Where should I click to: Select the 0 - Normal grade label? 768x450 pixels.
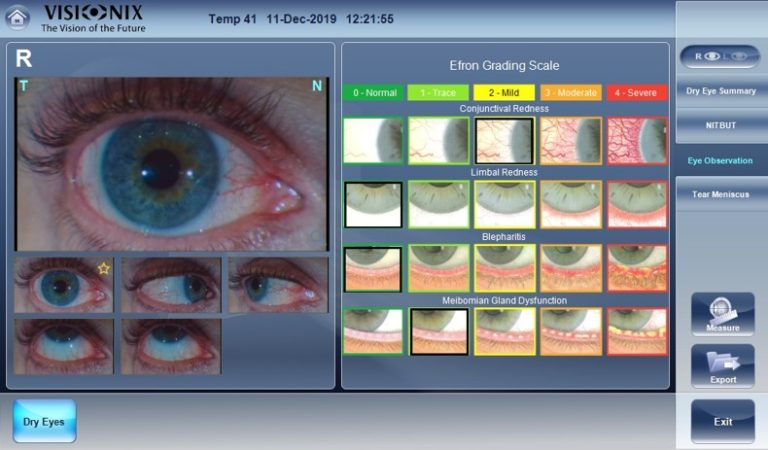point(373,92)
